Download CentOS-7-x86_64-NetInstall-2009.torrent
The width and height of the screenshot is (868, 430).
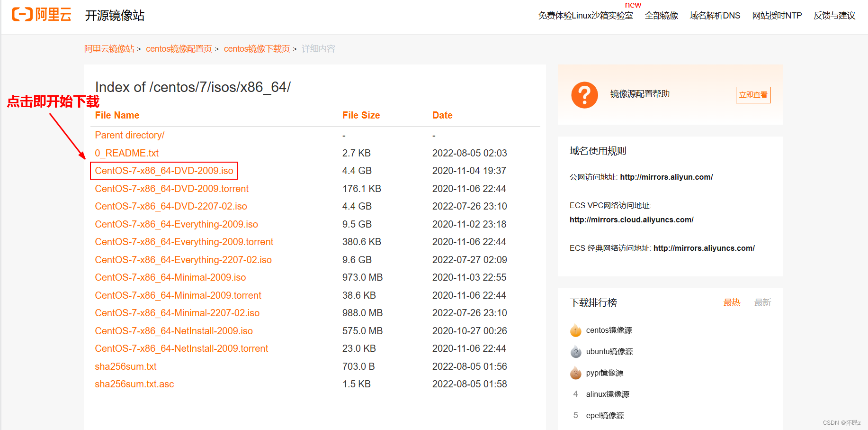(181, 348)
